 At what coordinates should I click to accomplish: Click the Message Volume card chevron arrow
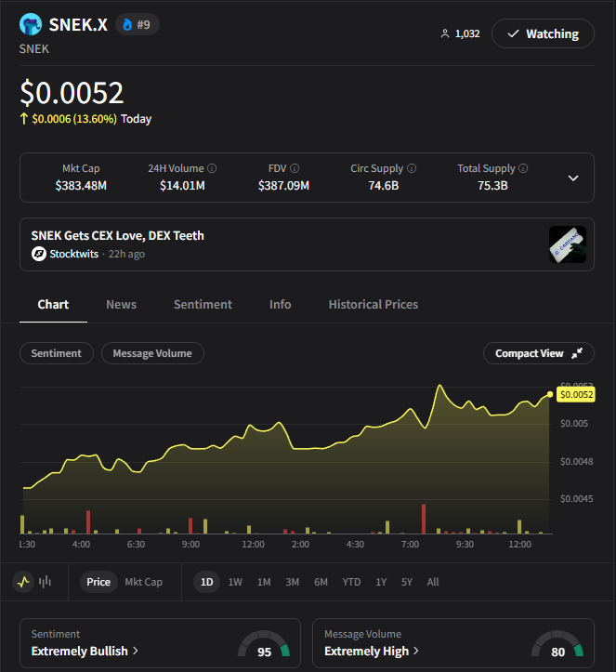[x=415, y=651]
